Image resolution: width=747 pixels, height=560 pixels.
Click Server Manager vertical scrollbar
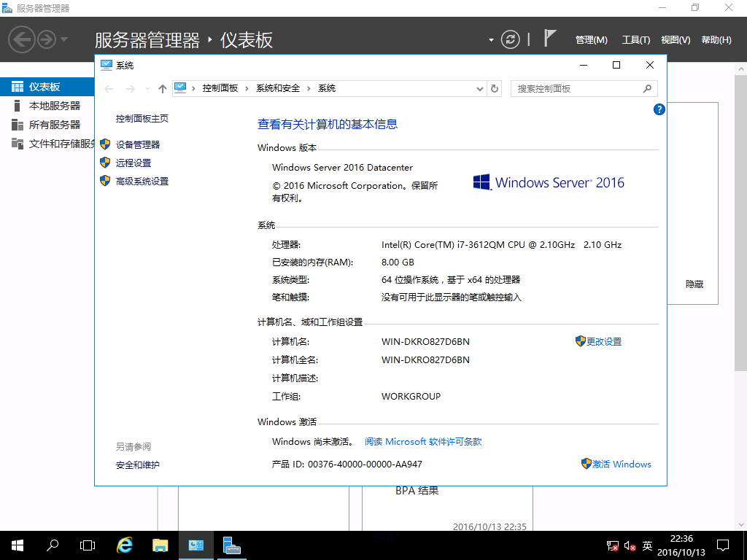[740, 222]
